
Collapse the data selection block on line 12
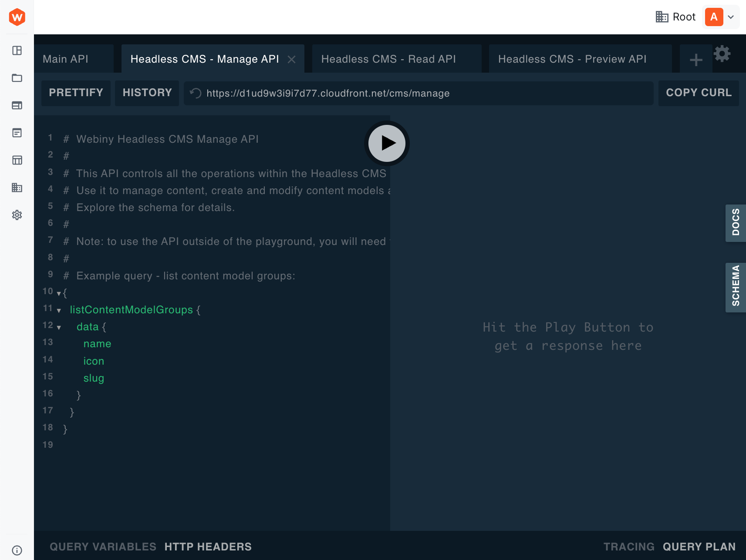coord(59,327)
